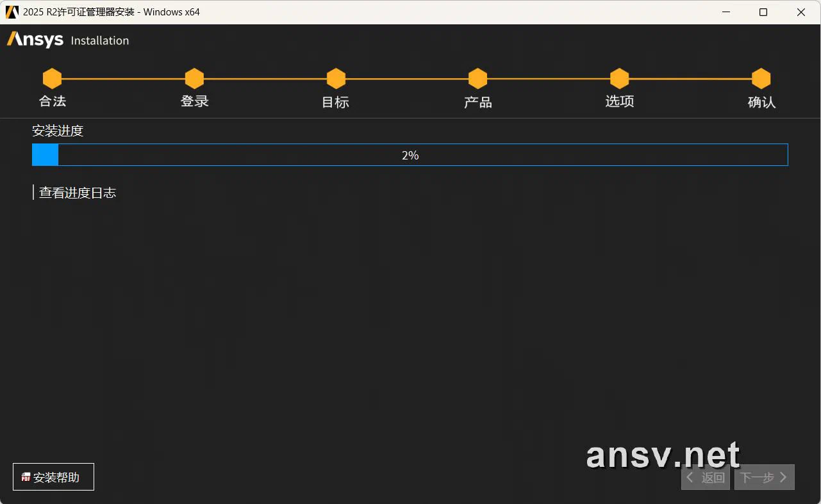Viewport: 821px width, 504px height.
Task: Click the Ansys logo in the header
Action: [x=35, y=40]
